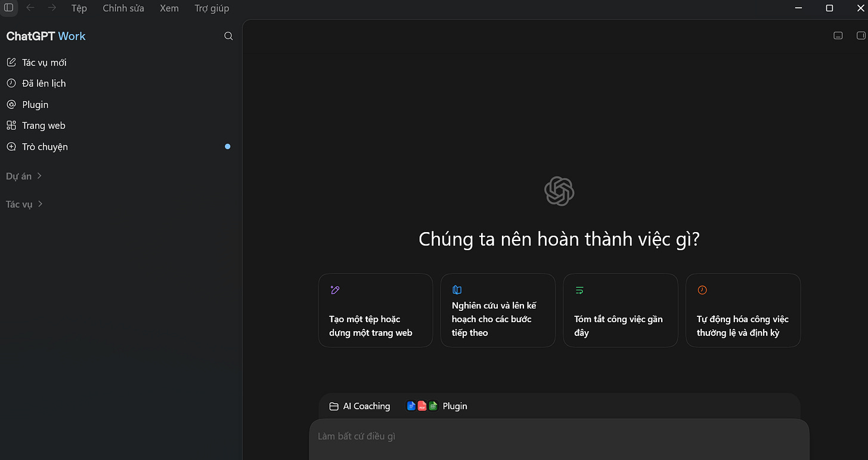Go back with the left arrow
The image size is (868, 460).
[x=30, y=8]
